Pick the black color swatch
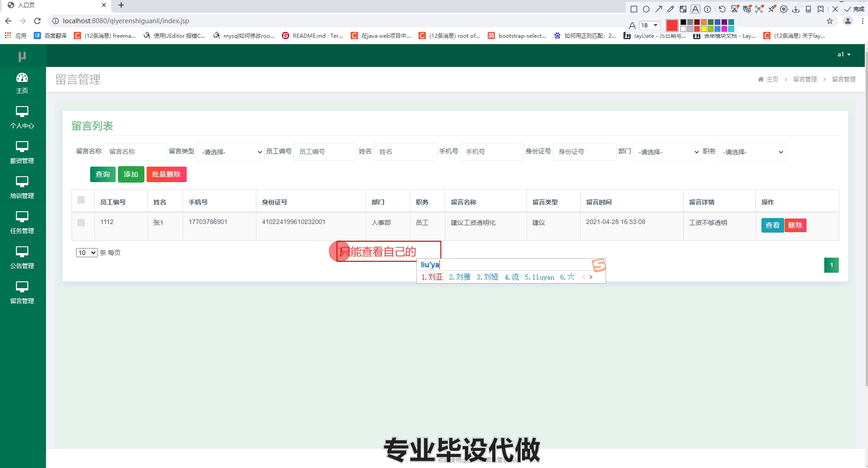The height and width of the screenshot is (468, 868). coord(683,22)
